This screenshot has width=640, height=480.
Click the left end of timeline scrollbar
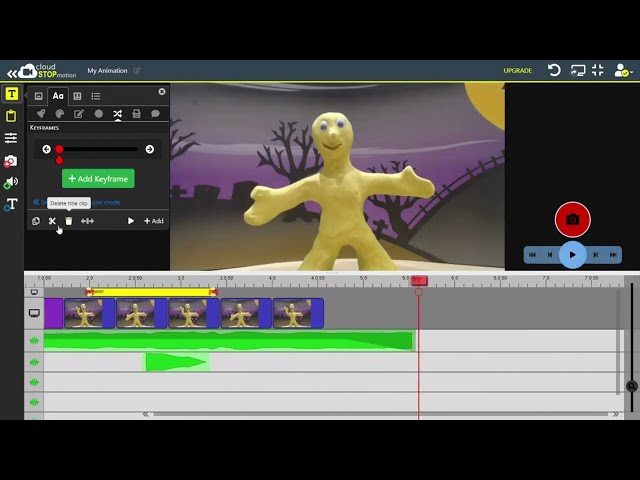[x=146, y=414]
